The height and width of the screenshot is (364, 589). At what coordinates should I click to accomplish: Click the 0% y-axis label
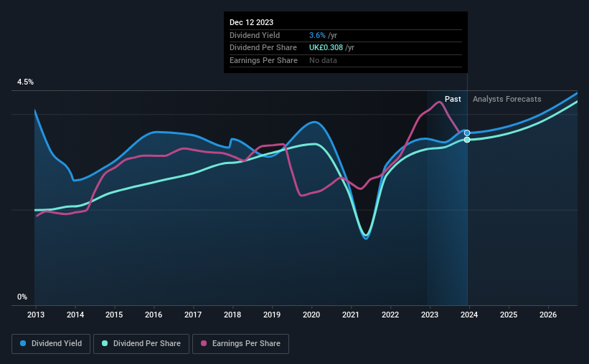tap(22, 297)
